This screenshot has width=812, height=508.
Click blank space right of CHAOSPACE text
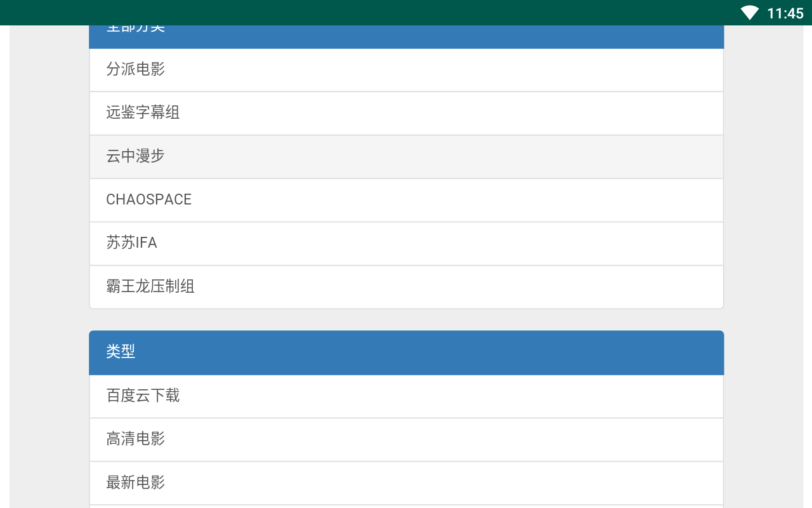coord(457,200)
